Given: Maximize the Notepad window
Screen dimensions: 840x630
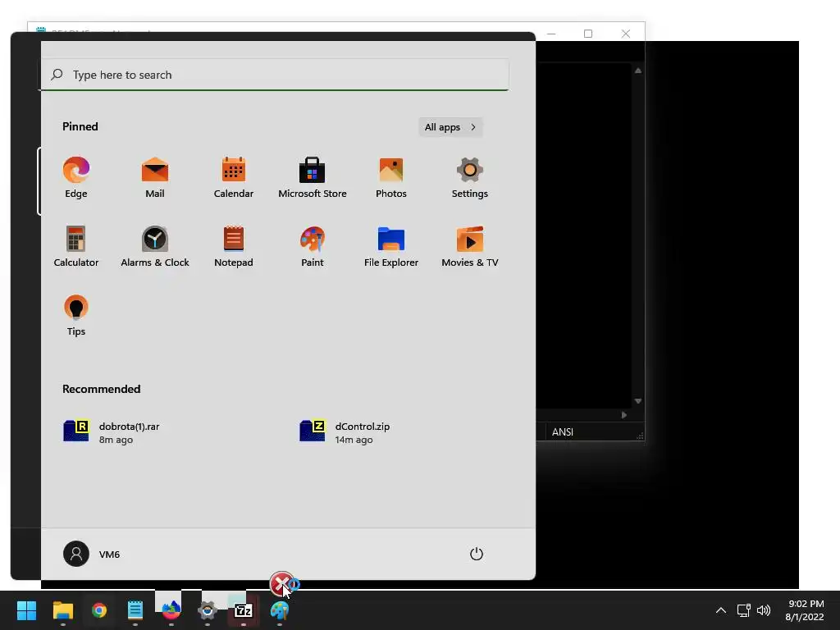Looking at the screenshot, I should pos(587,34).
